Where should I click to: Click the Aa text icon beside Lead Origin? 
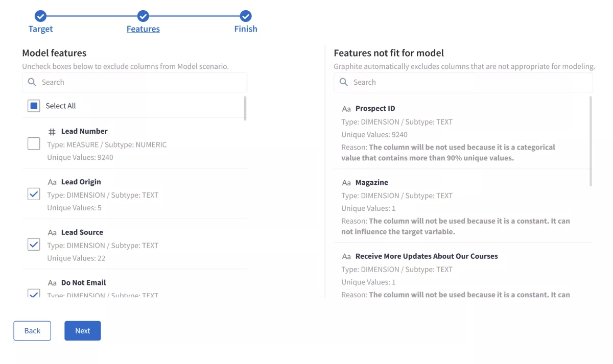[x=52, y=182]
